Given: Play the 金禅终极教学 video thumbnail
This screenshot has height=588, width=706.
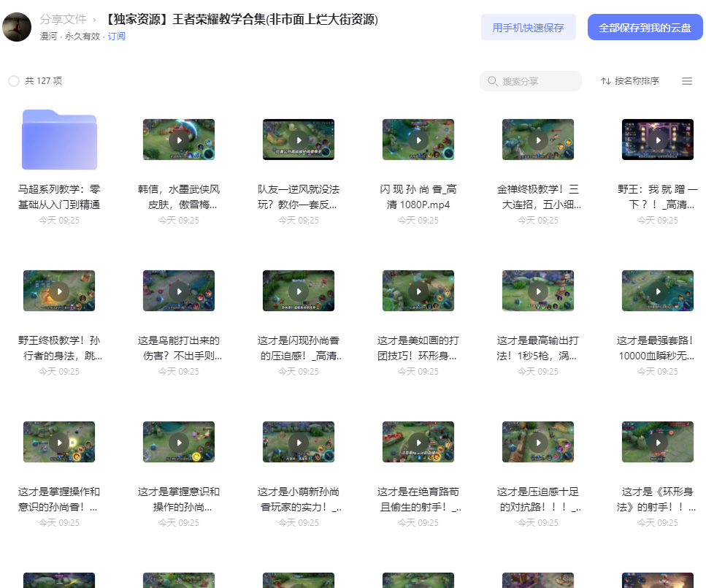Looking at the screenshot, I should tap(538, 140).
